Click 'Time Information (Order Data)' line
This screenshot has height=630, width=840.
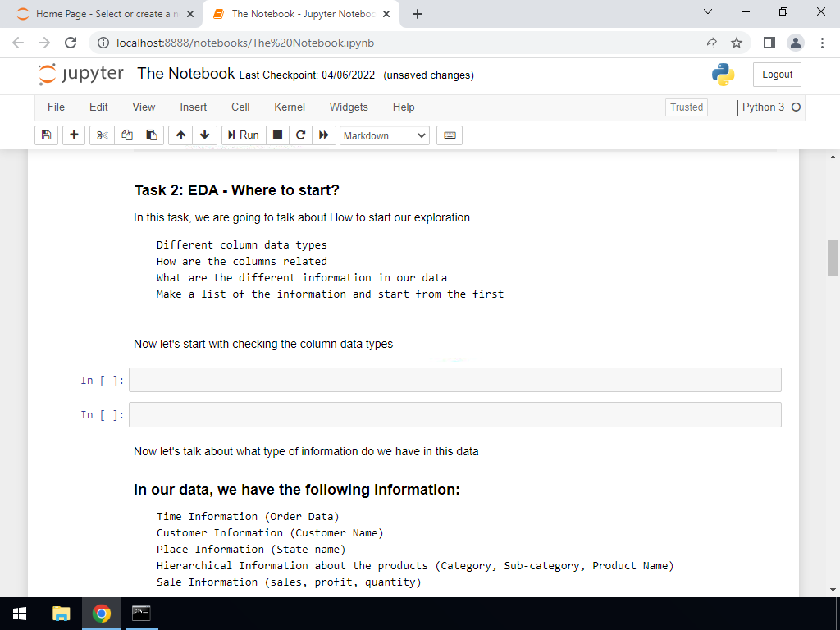[x=248, y=517]
